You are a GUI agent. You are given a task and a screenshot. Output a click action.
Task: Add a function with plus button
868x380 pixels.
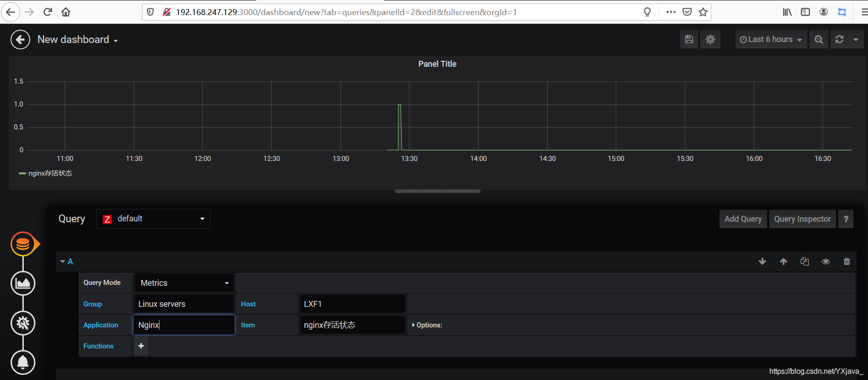[x=141, y=346]
